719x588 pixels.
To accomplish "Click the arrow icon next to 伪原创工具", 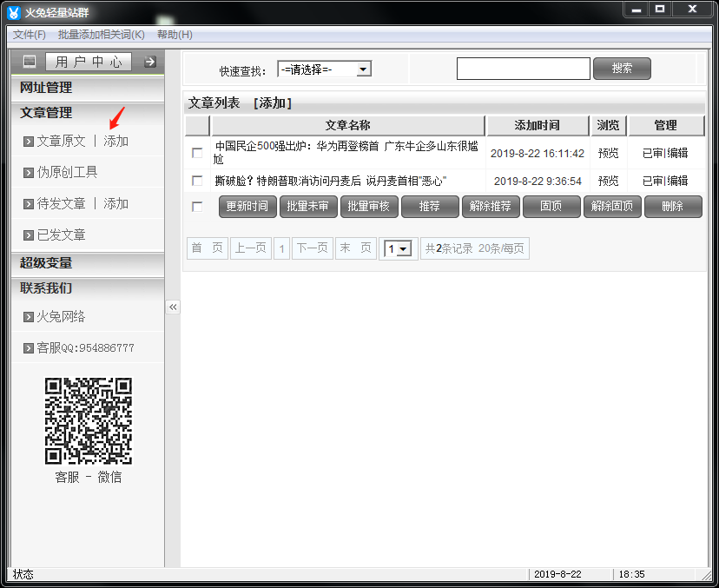I will coord(29,173).
